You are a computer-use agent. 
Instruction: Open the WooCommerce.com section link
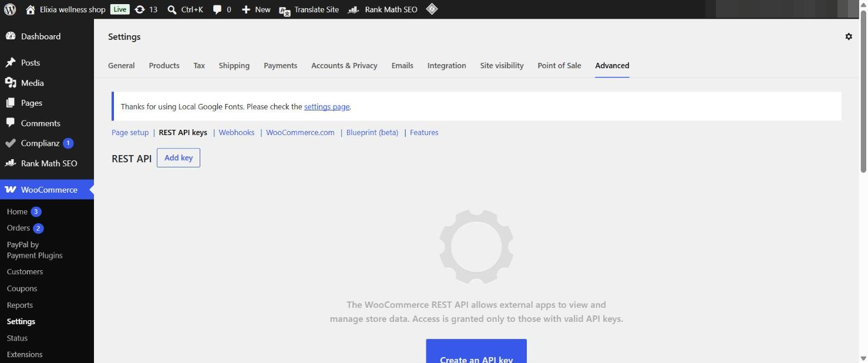coord(300,133)
